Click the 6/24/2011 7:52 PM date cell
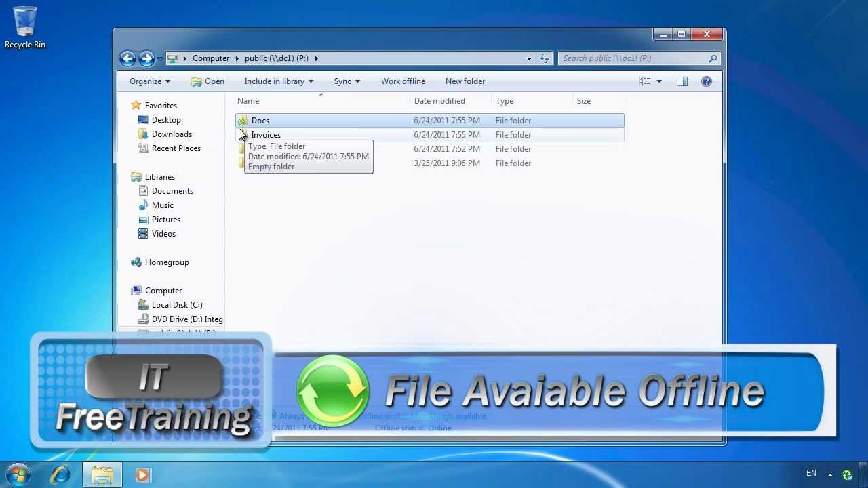Viewport: 868px width, 488px height. [x=447, y=149]
